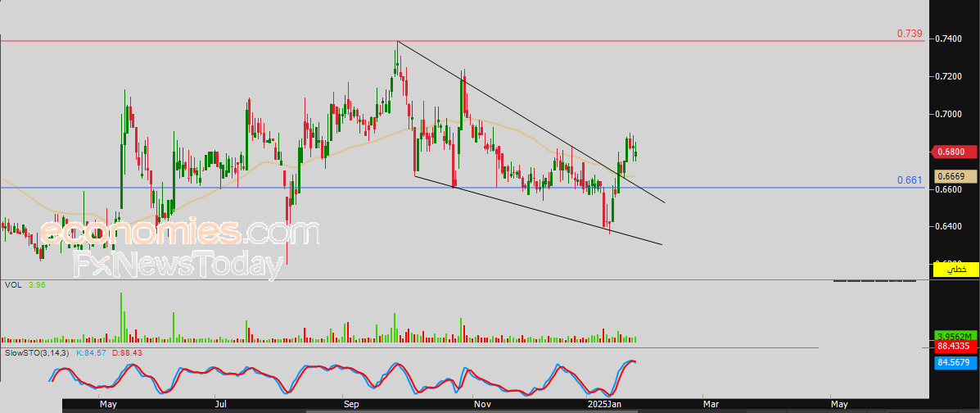Click the 0.6669 moving average price tag

pos(956,176)
